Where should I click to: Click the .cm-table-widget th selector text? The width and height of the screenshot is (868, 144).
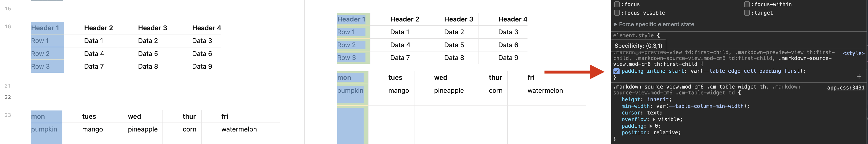pyautogui.click(x=736, y=87)
